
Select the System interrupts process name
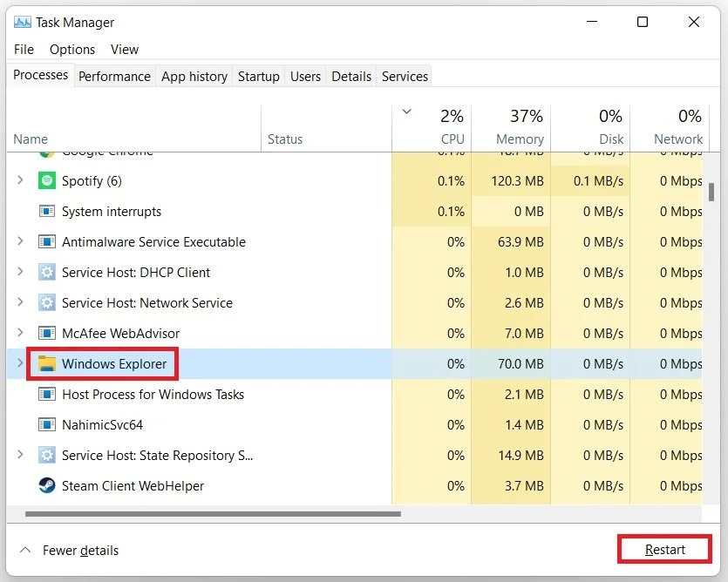(x=112, y=212)
